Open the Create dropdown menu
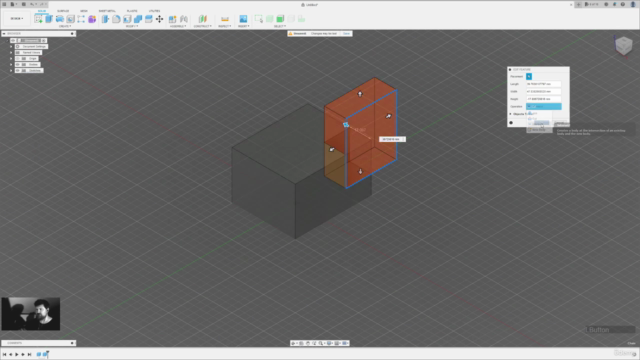 [64, 26]
